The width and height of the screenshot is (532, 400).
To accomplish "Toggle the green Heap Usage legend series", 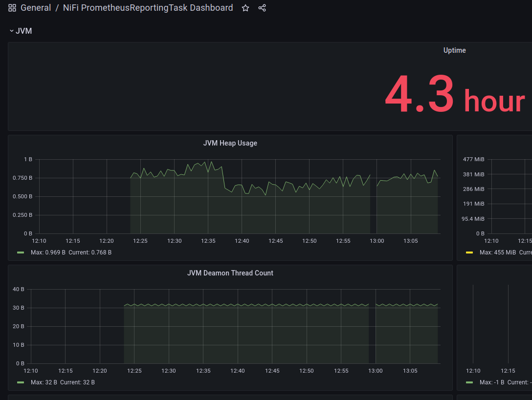I will (x=21, y=253).
